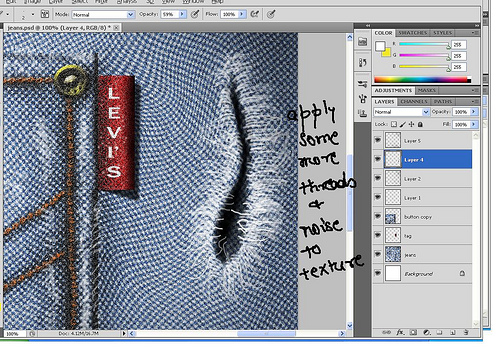Open the brush preset picker arrow
The image size is (500, 362).
(33, 15)
